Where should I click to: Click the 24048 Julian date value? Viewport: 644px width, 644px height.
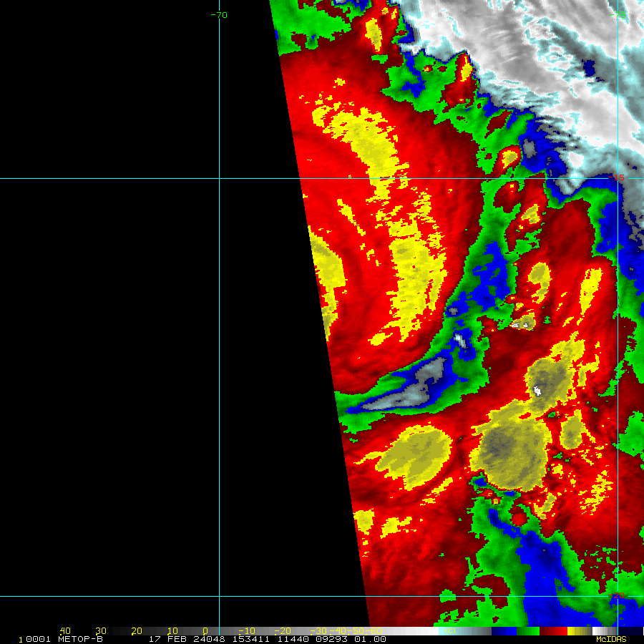click(x=209, y=639)
